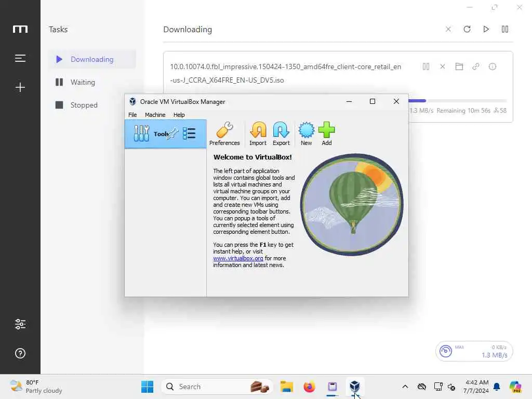Screen dimensions: 532x399
Task: Copy the ISO download link
Action: coord(476,66)
